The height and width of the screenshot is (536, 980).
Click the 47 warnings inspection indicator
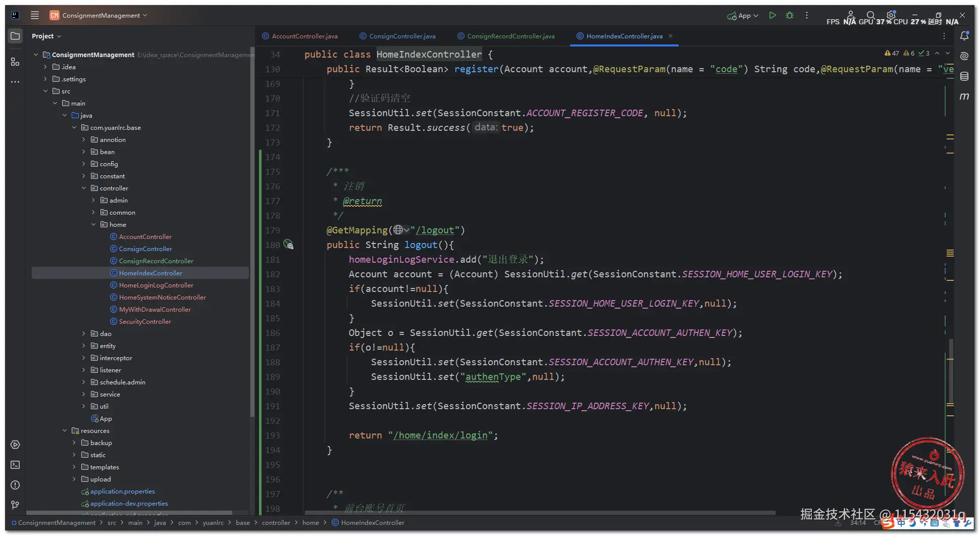pyautogui.click(x=892, y=53)
